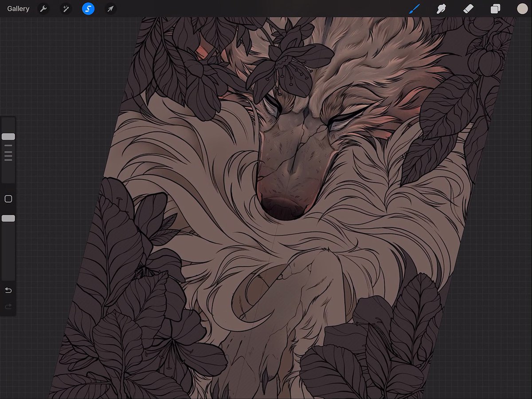Screen dimensions: 532x399
Task: Select the Smudge tool
Action: (441, 8)
